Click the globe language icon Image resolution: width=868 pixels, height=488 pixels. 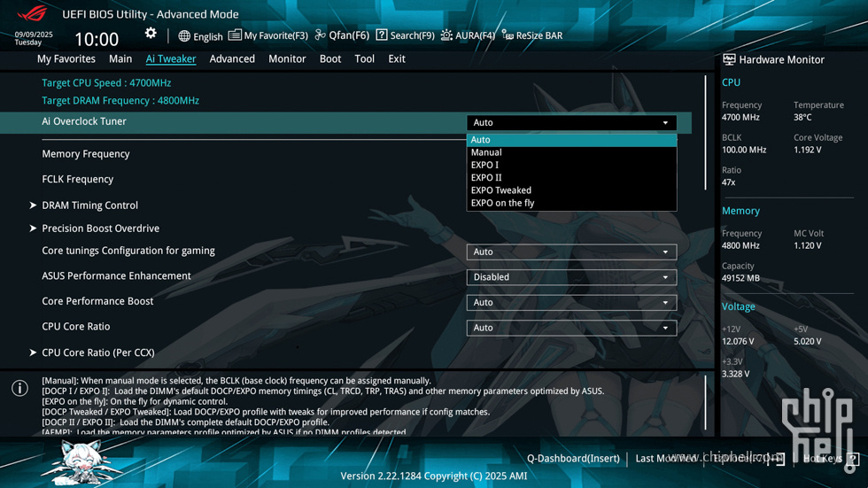point(184,36)
